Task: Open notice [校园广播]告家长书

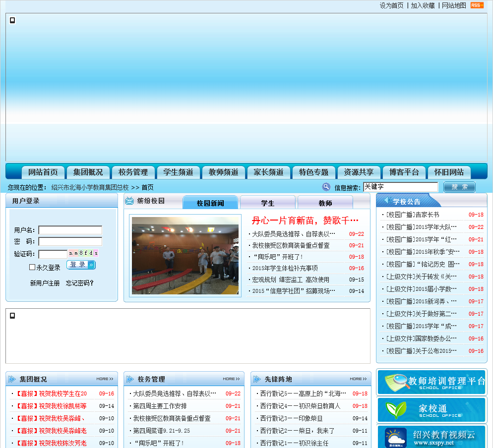Action: coord(413,215)
